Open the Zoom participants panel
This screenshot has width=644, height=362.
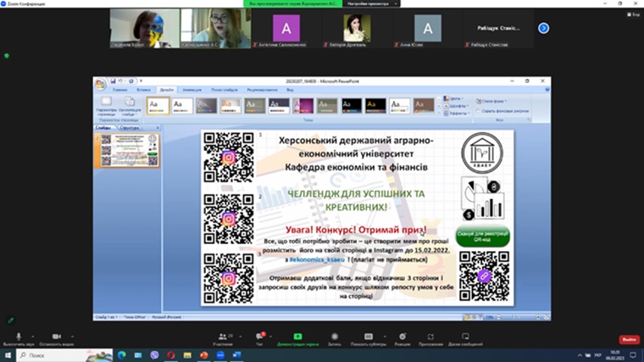click(223, 339)
